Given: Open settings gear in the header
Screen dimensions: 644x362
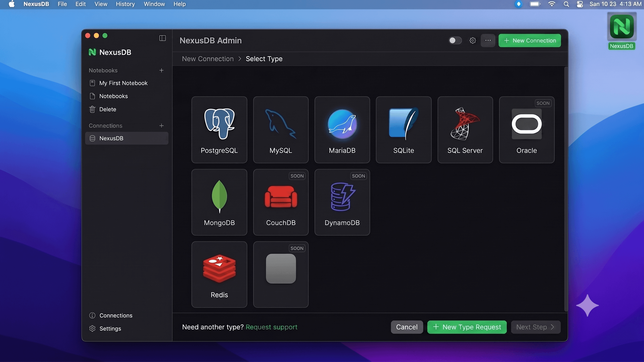Looking at the screenshot, I should point(473,41).
